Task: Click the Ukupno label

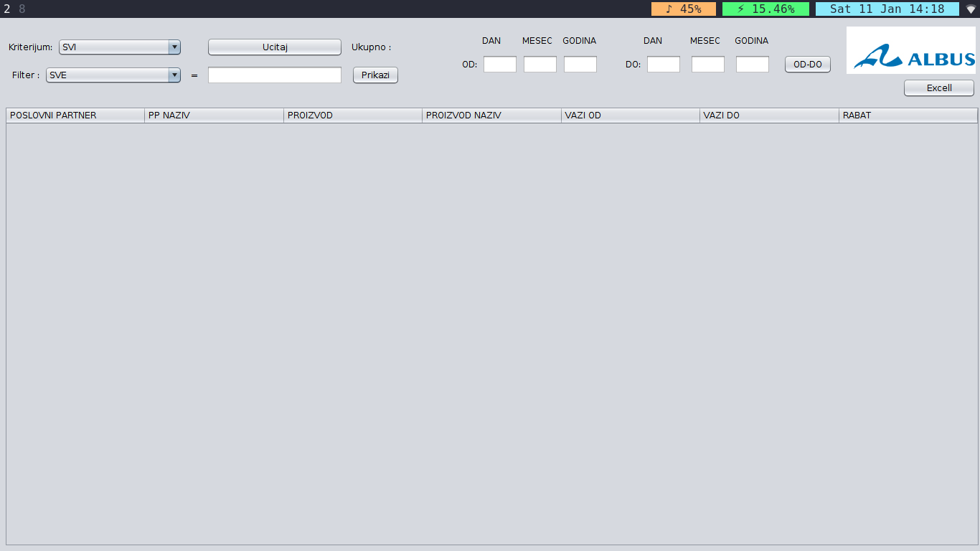Action: coord(371,47)
